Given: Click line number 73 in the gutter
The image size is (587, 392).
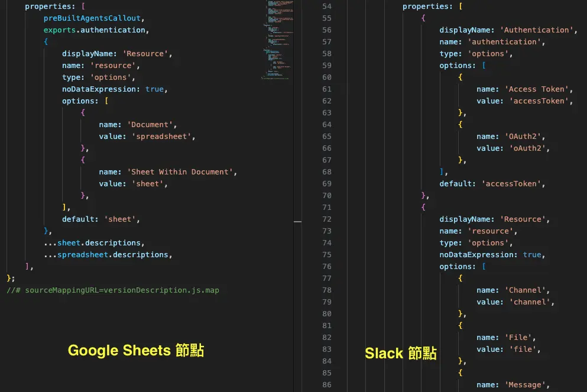Looking at the screenshot, I should [x=327, y=231].
